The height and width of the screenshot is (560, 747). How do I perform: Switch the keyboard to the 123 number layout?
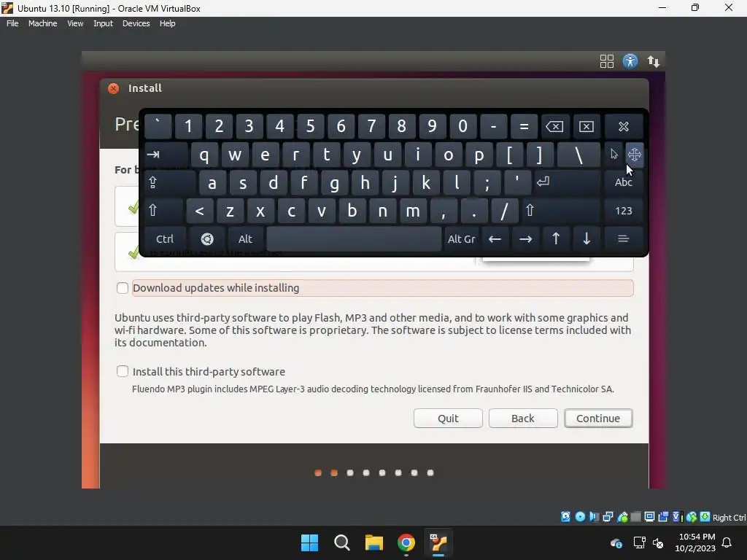coord(623,211)
